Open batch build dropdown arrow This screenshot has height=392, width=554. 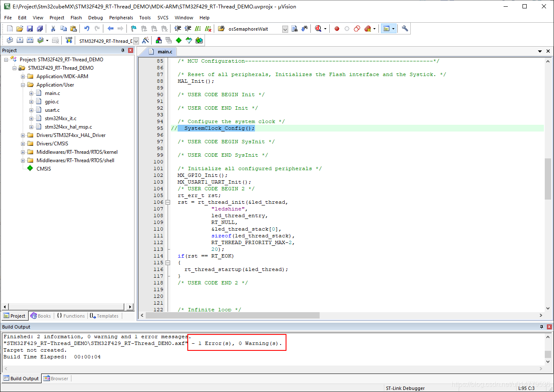coord(47,40)
